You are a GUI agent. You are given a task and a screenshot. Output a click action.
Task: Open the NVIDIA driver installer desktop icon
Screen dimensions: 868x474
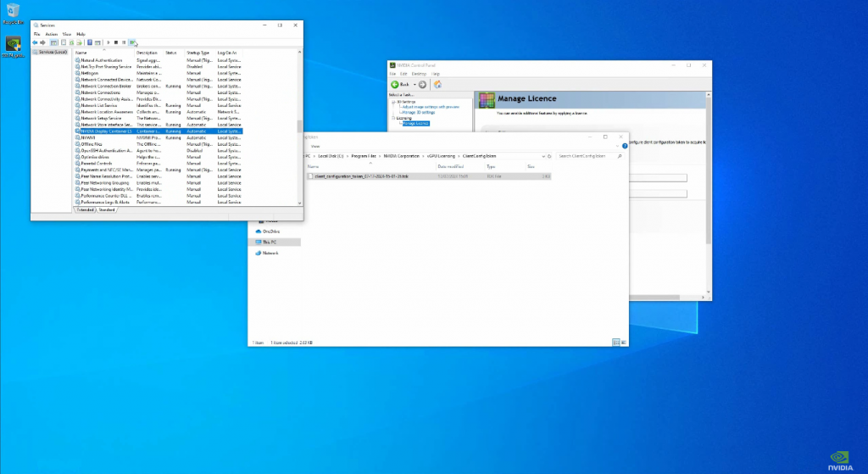coord(13,47)
